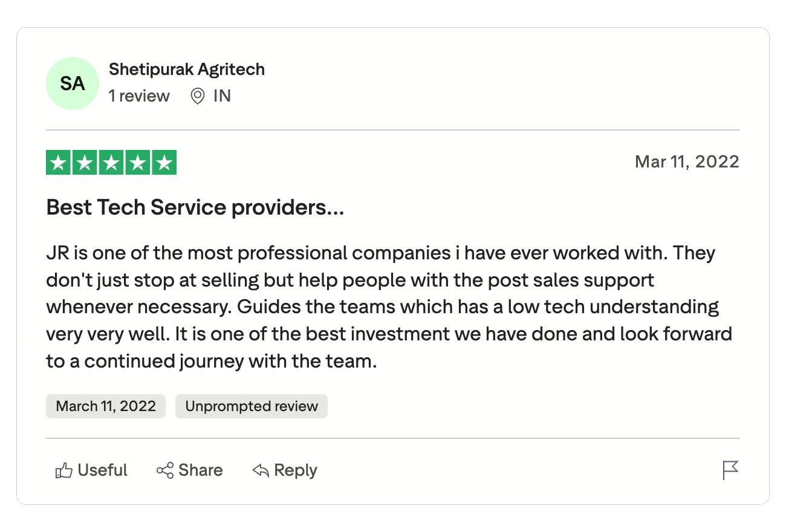Open the "Best Tech Service providers..." review title

coord(195,208)
